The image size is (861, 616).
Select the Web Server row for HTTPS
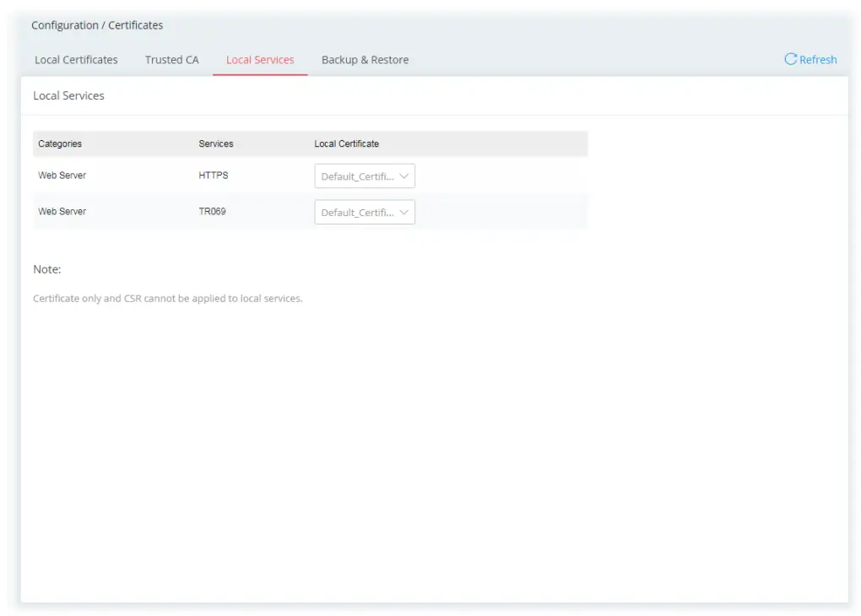click(62, 176)
